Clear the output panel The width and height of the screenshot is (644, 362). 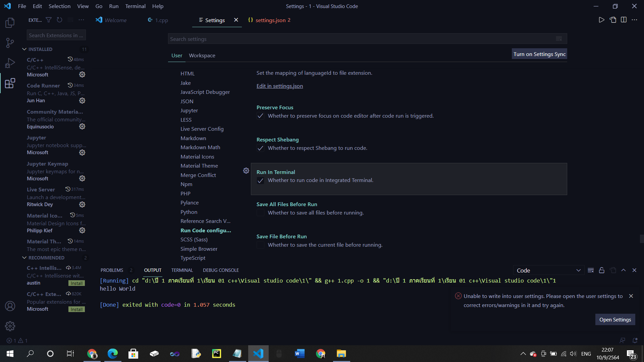(591, 270)
